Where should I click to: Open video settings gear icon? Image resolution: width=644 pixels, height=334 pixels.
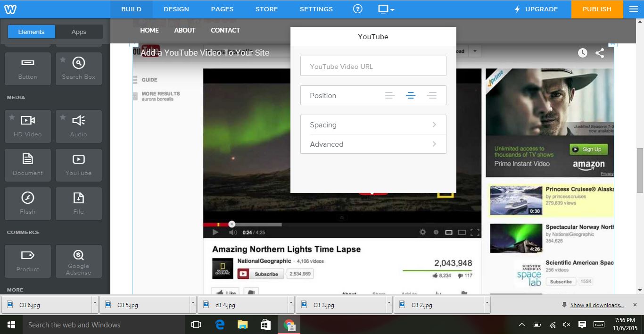[x=422, y=232]
